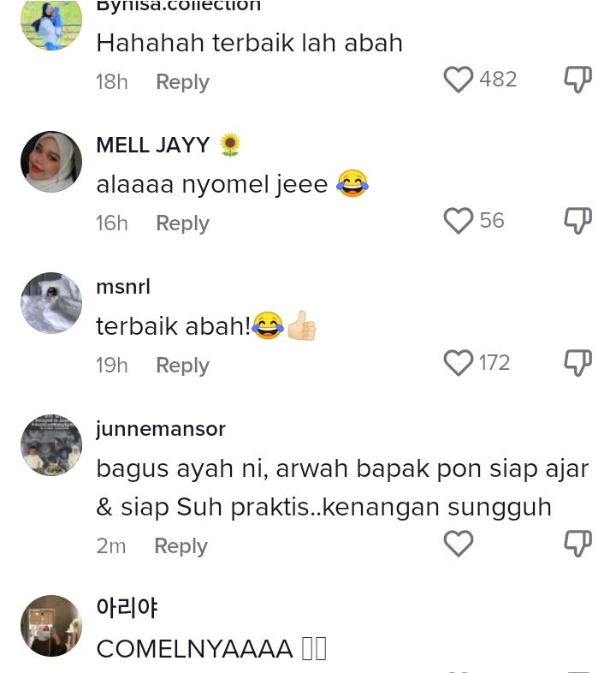Open the junnemansor username
Screen dimensions: 616x673
click(x=161, y=429)
